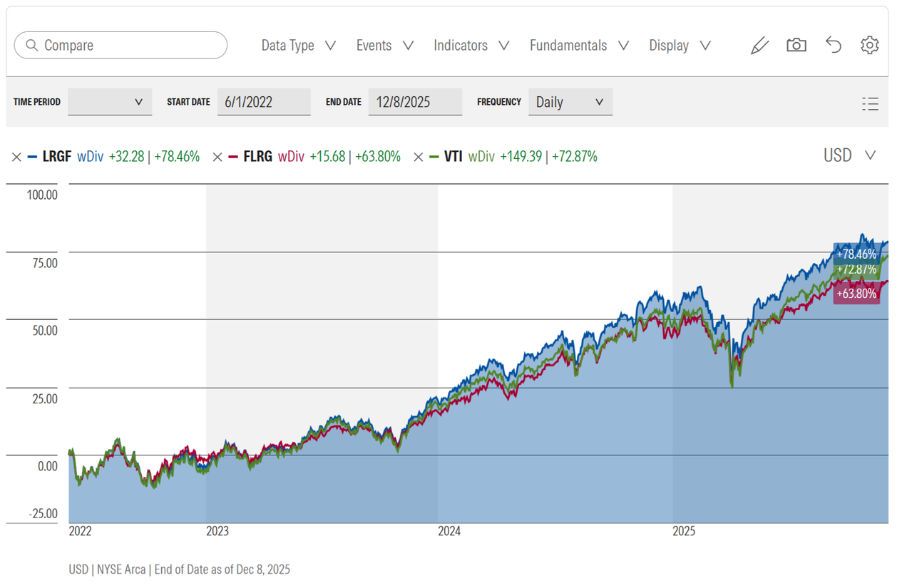Expand the Frequency Daily dropdown

(570, 102)
